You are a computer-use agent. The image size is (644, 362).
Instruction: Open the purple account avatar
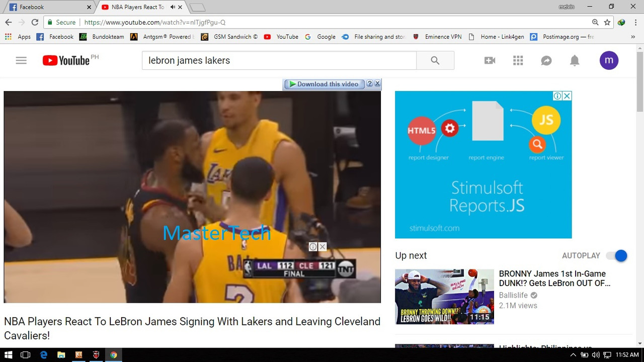click(609, 60)
